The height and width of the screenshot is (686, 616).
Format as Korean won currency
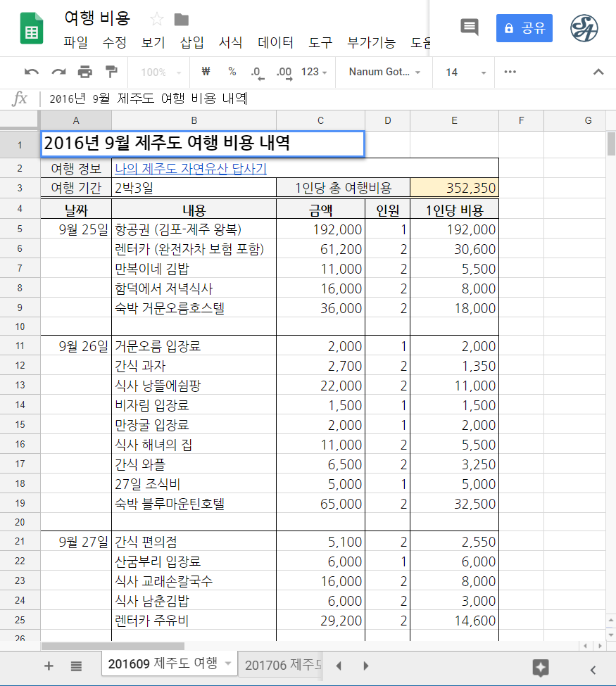[206, 72]
